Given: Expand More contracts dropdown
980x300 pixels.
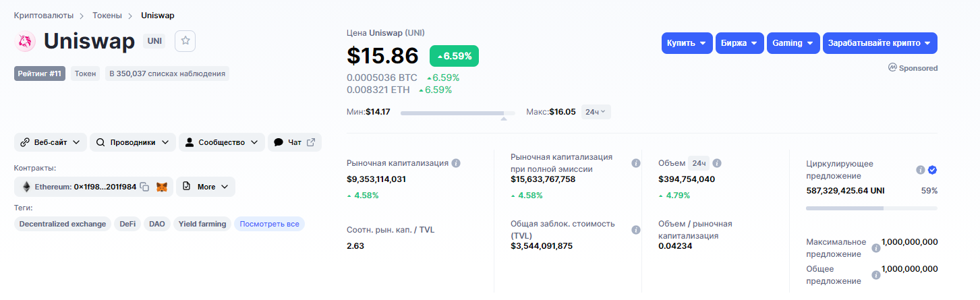Looking at the screenshot, I should pyautogui.click(x=206, y=187).
